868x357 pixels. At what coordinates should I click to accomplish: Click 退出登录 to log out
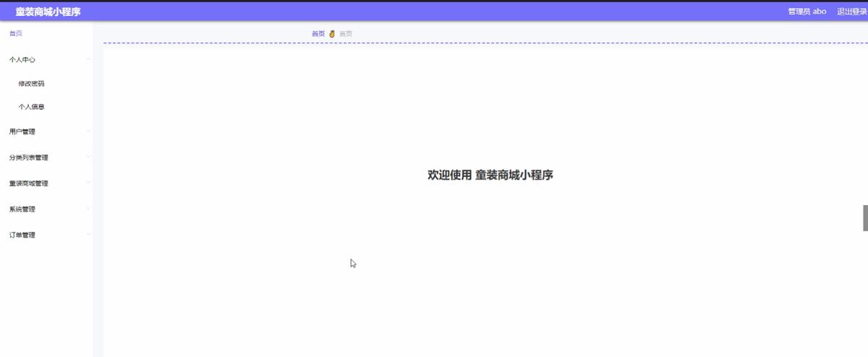tap(852, 12)
